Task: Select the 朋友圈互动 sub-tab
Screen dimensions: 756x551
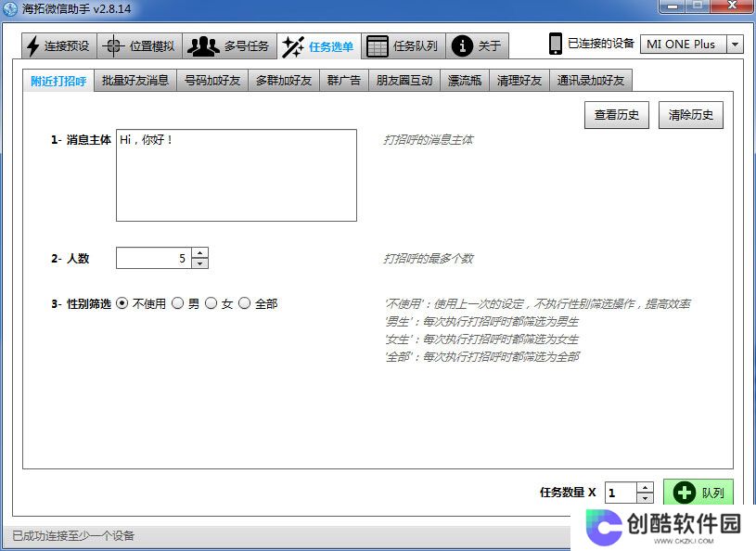Action: pos(404,81)
